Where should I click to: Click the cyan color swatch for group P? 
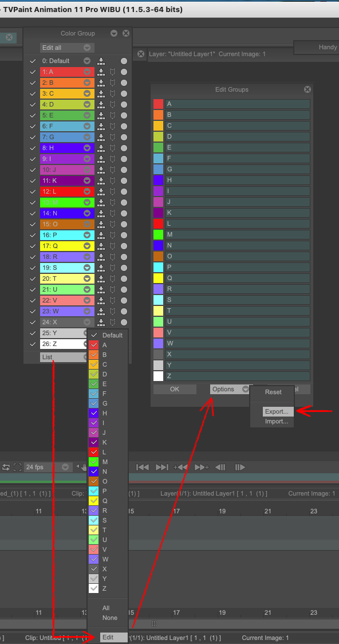[x=159, y=268]
